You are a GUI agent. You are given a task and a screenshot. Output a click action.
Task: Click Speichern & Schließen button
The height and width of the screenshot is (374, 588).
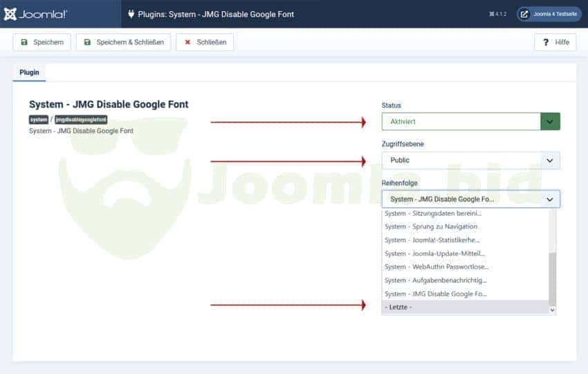pyautogui.click(x=123, y=42)
